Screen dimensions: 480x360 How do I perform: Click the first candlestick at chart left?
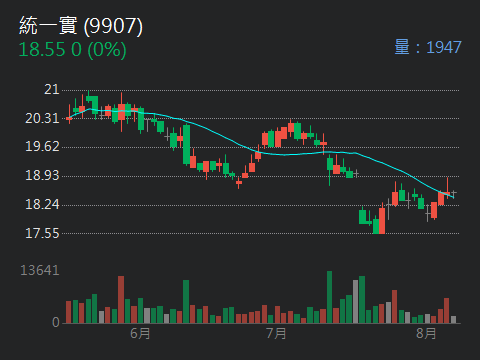tap(69, 114)
